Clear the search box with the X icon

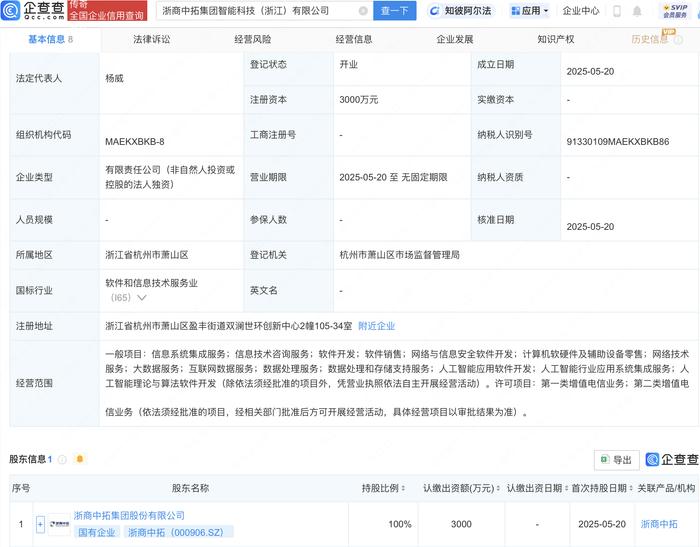click(x=363, y=11)
